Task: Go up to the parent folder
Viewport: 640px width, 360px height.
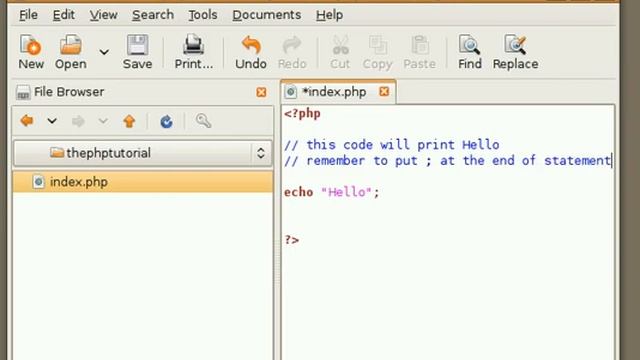Action: [x=129, y=121]
